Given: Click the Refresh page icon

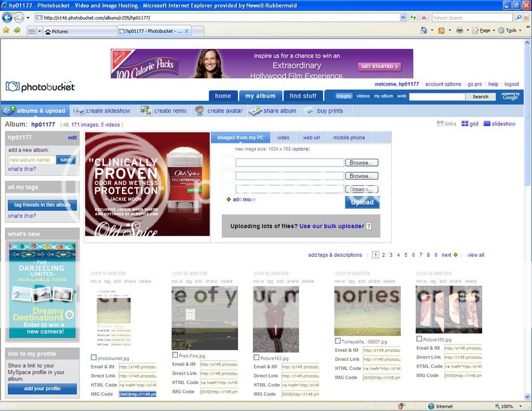Looking at the screenshot, I should (413, 18).
